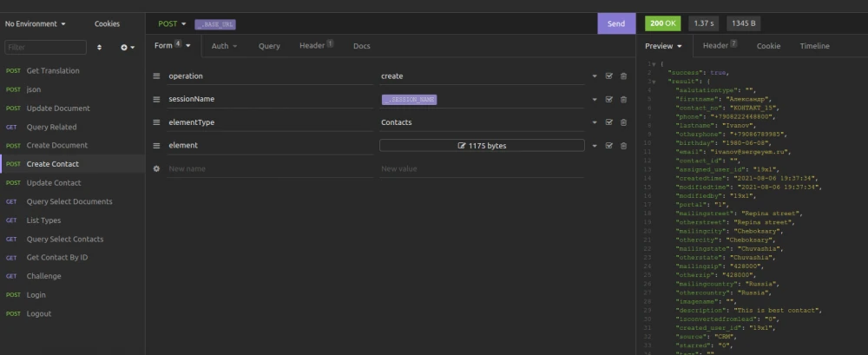Select the Logout request
Screen dimensions: 868x355
73,313
